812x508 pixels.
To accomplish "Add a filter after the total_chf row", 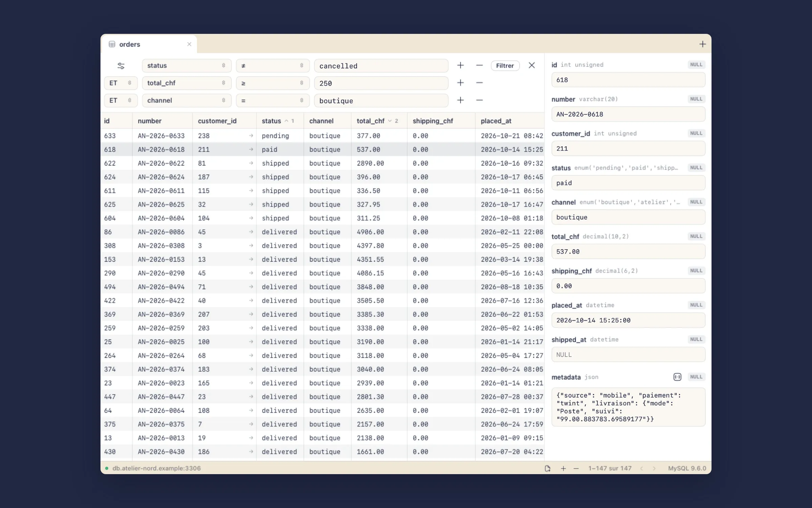I will tap(460, 83).
